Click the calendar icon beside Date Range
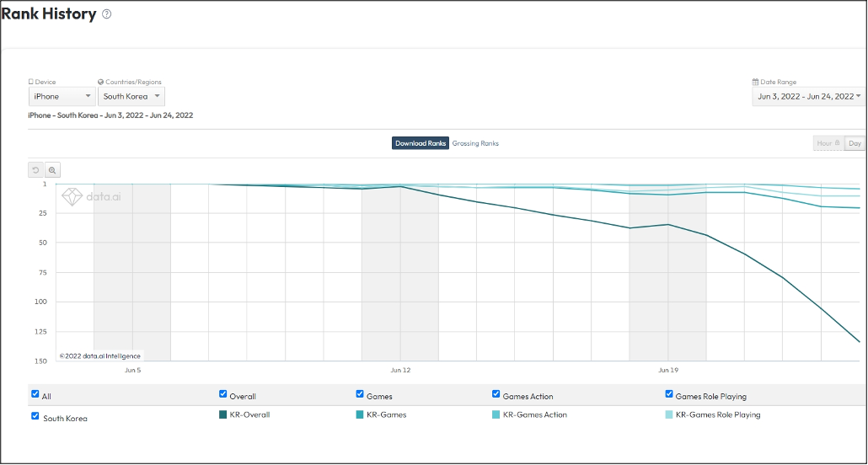 [755, 82]
